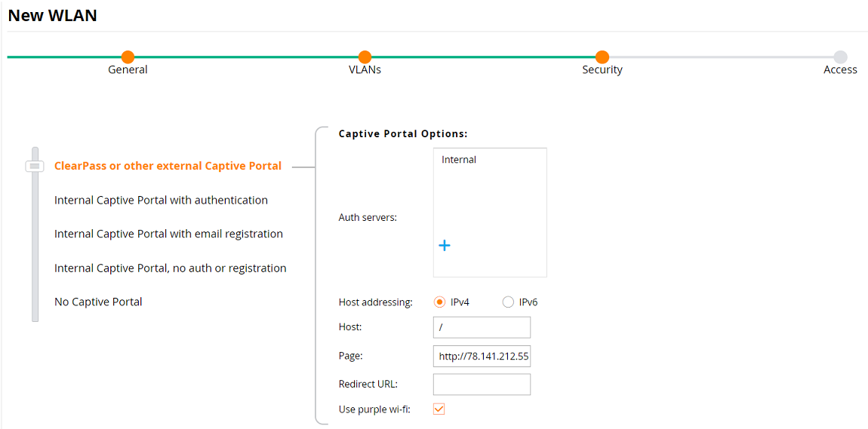Select the IPv4 radio button
Screen dimensions: 868x429
tap(440, 302)
